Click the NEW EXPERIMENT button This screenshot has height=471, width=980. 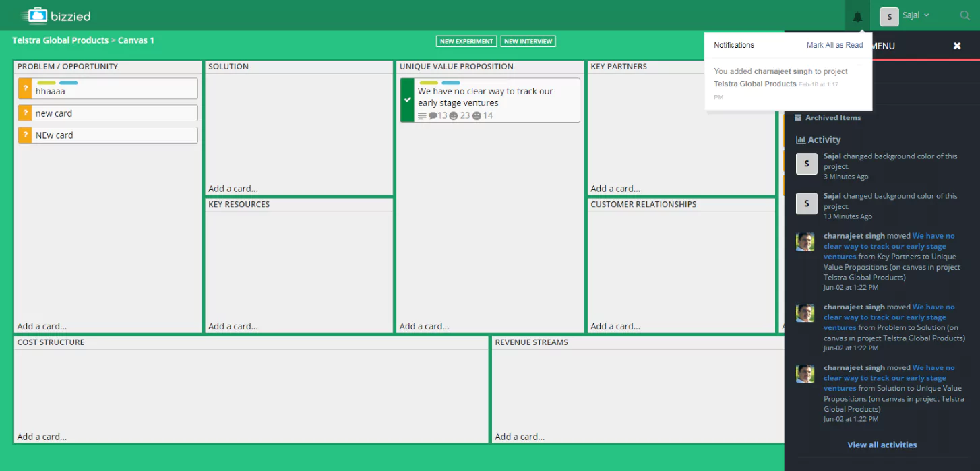tap(466, 41)
